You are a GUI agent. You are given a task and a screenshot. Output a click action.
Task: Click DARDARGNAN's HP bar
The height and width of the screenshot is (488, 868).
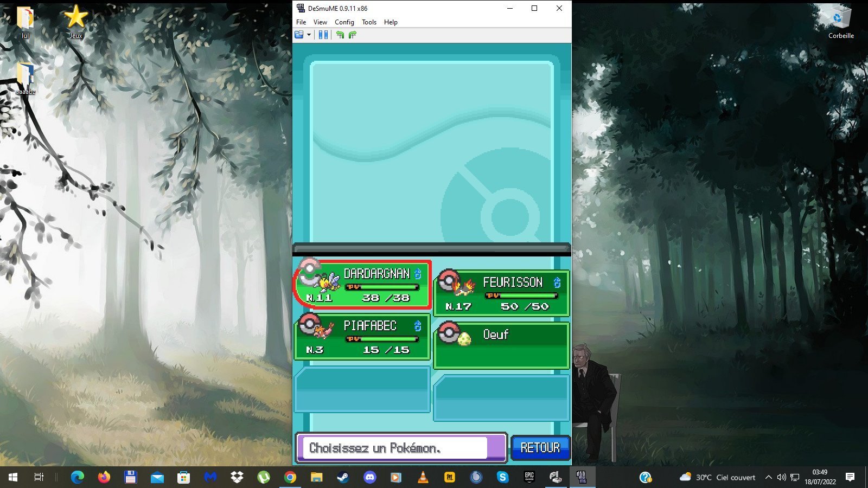click(x=382, y=287)
